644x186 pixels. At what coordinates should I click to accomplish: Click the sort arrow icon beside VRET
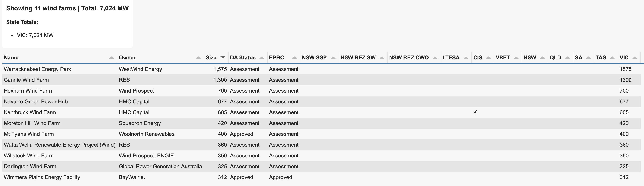point(516,58)
